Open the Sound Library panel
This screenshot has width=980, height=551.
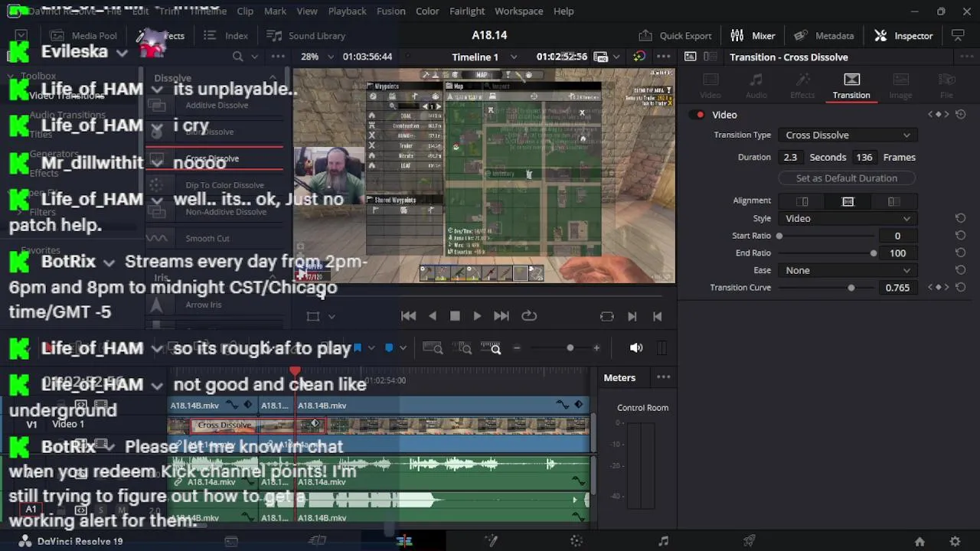click(305, 35)
